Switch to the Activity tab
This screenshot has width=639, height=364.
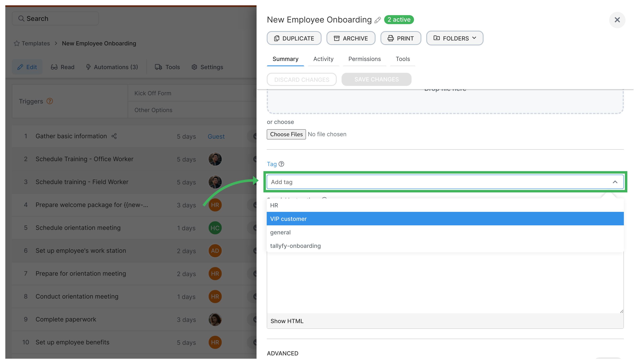(x=323, y=59)
